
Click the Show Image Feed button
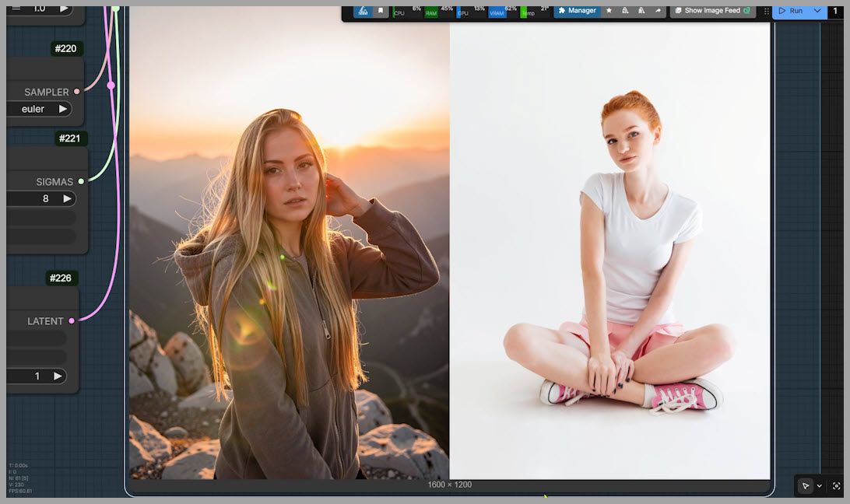(713, 11)
